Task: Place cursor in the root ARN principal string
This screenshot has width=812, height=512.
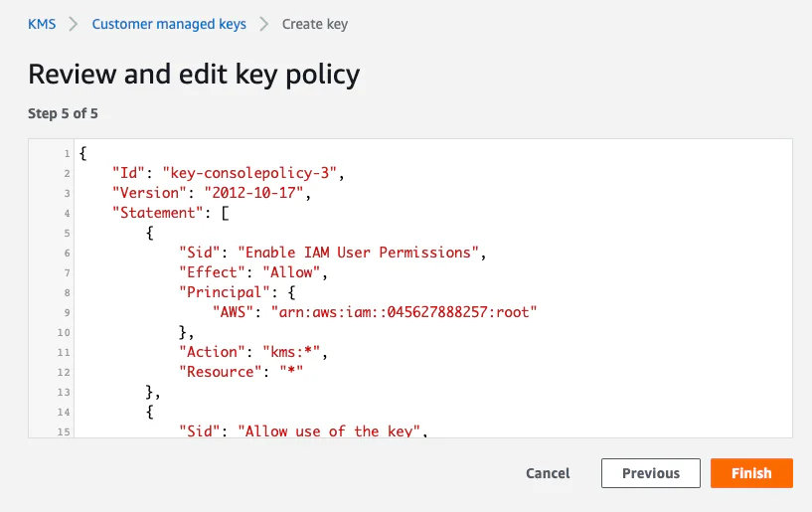Action: [x=404, y=312]
